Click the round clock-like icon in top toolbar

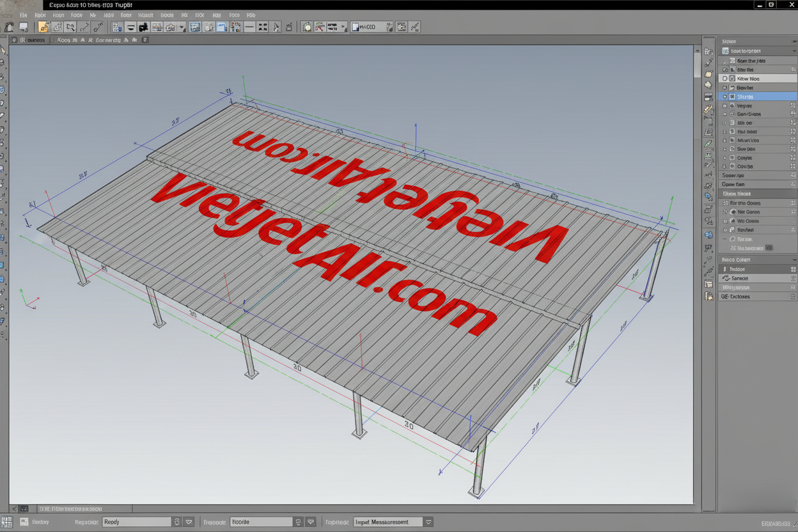(x=307, y=27)
